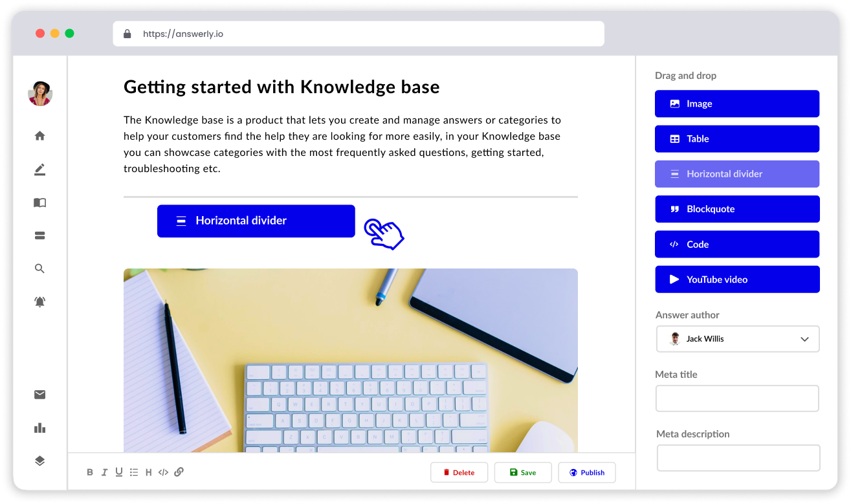The image size is (851, 504).
Task: Click the Meta description input field
Action: coord(738,458)
